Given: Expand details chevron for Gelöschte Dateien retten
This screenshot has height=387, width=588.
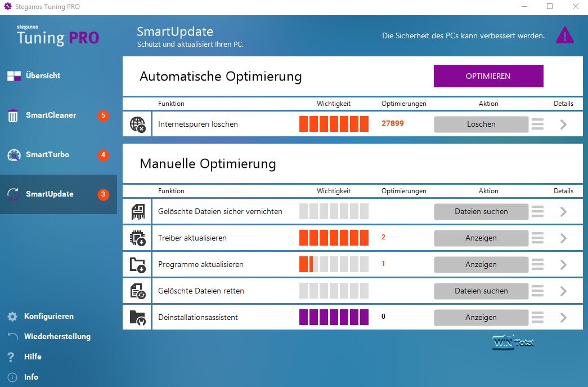Looking at the screenshot, I should pyautogui.click(x=563, y=291).
